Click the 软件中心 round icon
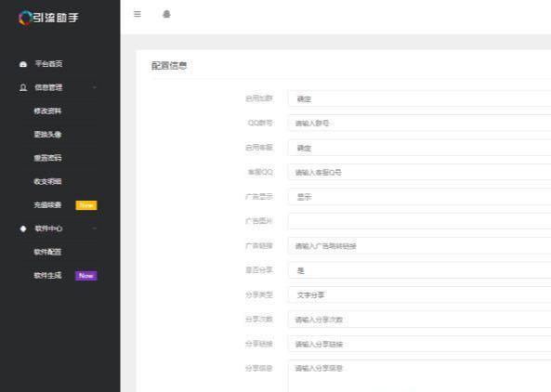 23,229
